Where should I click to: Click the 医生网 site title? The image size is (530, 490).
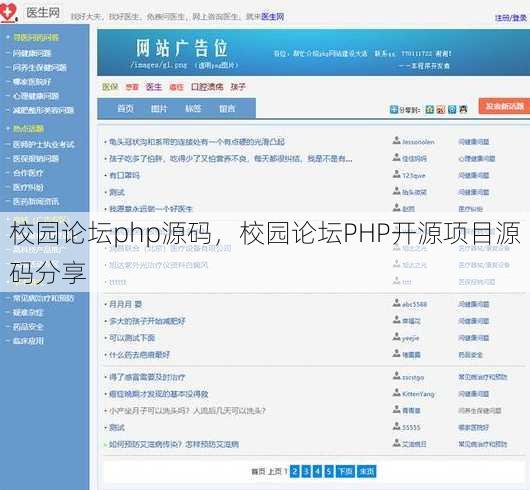pyautogui.click(x=43, y=13)
